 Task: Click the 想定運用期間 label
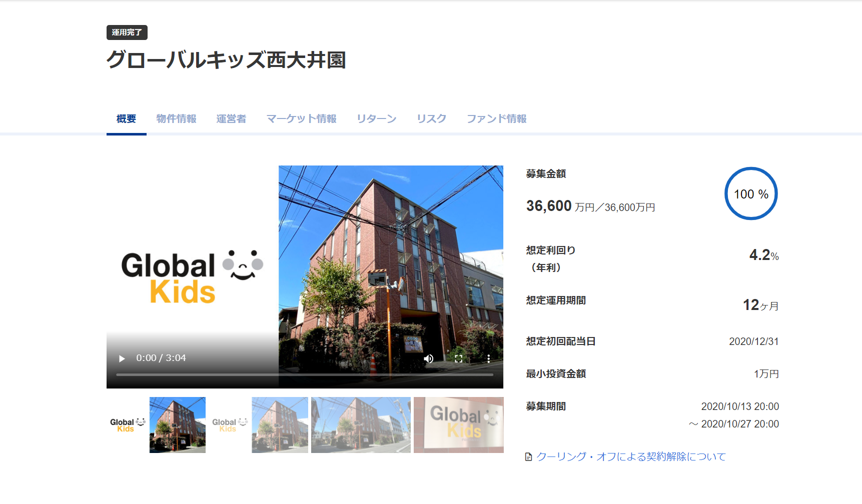pyautogui.click(x=556, y=300)
